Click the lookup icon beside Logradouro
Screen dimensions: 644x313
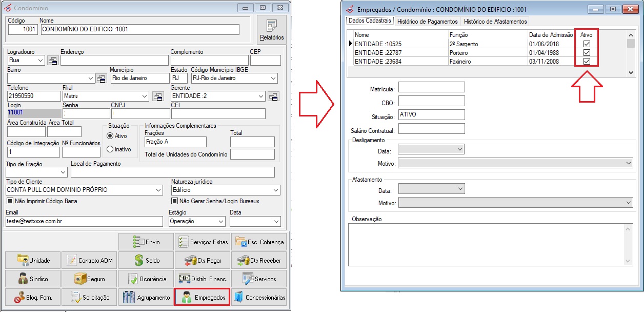coord(53,61)
